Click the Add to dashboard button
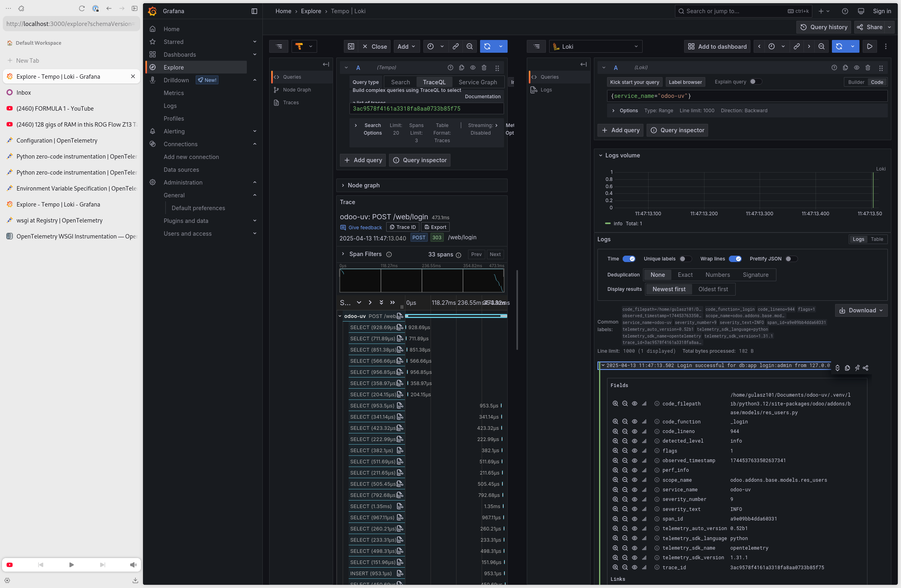The width and height of the screenshot is (901, 588). pos(717,47)
